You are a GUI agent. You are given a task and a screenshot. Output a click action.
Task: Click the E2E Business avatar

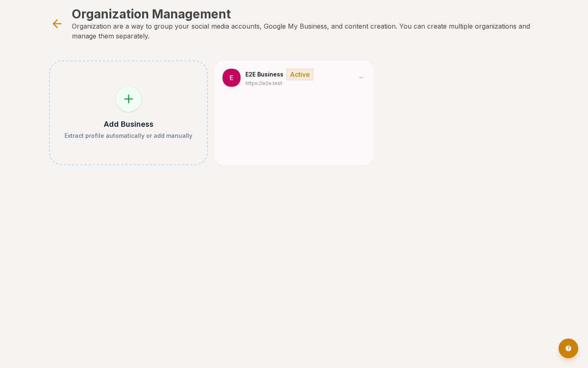[x=232, y=78]
